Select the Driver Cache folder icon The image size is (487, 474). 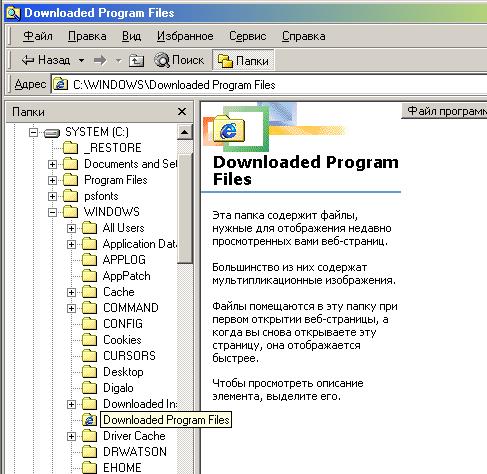[x=89, y=436]
